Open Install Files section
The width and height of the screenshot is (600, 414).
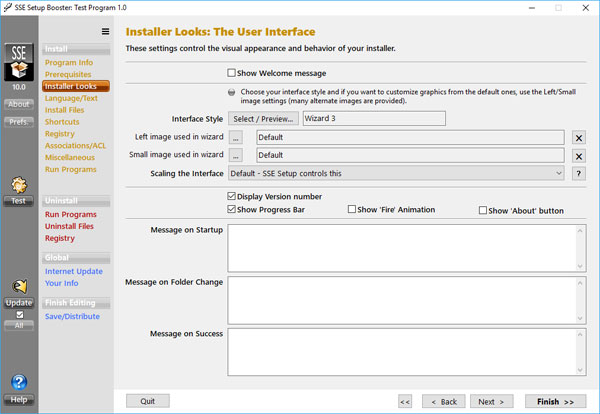point(64,110)
